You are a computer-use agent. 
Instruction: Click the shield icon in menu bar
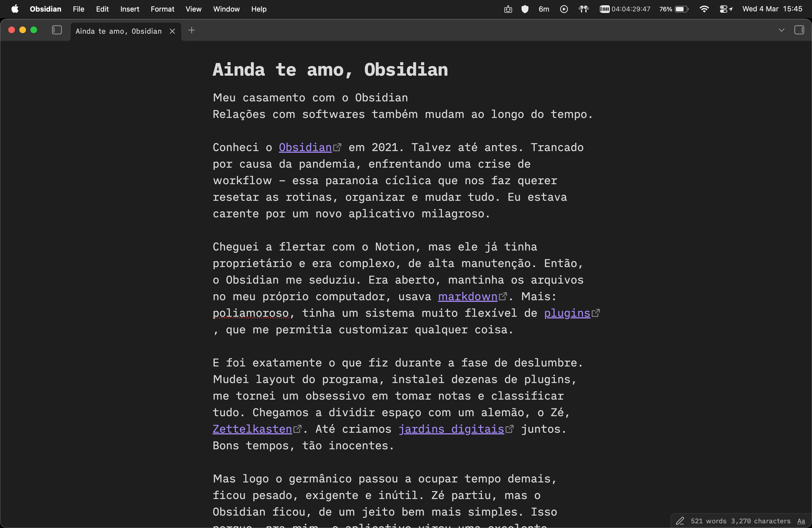[525, 9]
